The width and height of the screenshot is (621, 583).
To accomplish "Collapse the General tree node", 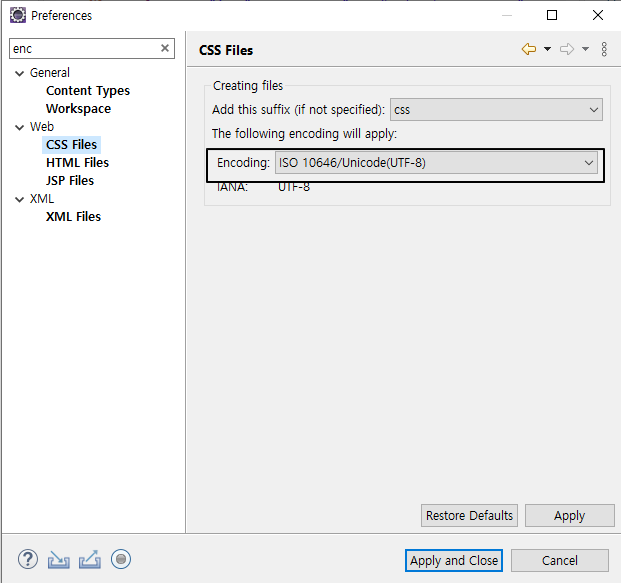I will 19,73.
